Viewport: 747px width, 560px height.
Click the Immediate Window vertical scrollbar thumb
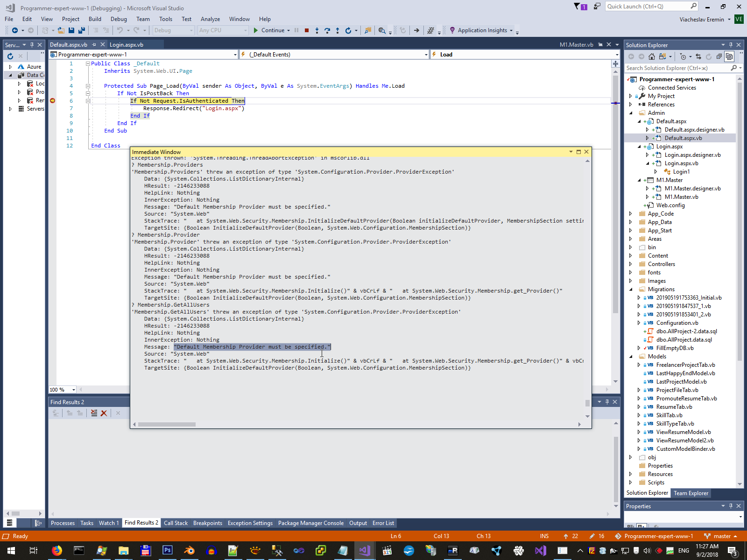point(587,403)
